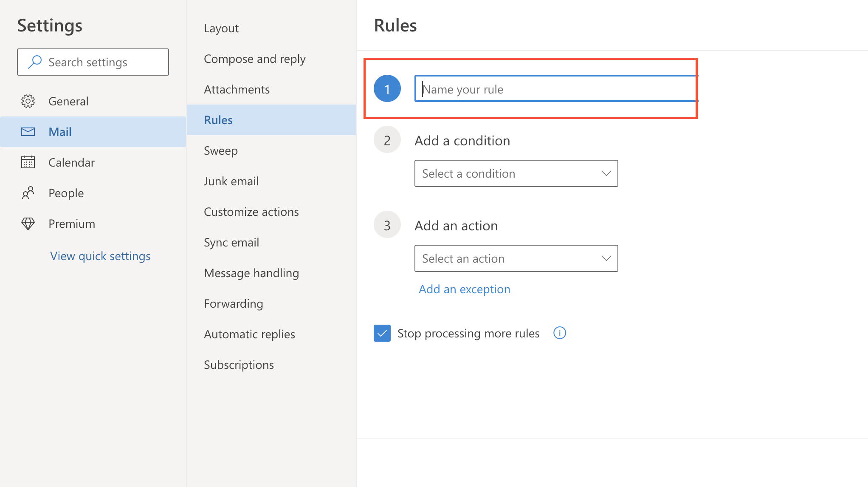Screen dimensions: 868x487
Task: Open the Rules submenu item
Action: [x=217, y=119]
